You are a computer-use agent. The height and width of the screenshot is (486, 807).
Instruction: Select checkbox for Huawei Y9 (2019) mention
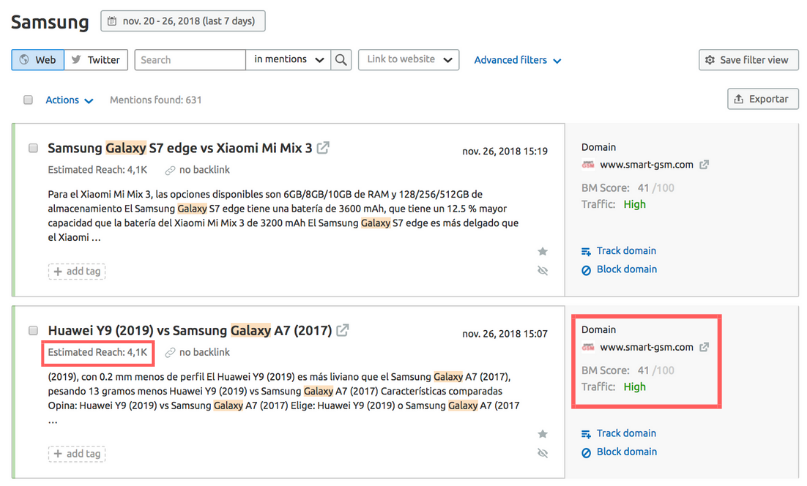pos(33,331)
